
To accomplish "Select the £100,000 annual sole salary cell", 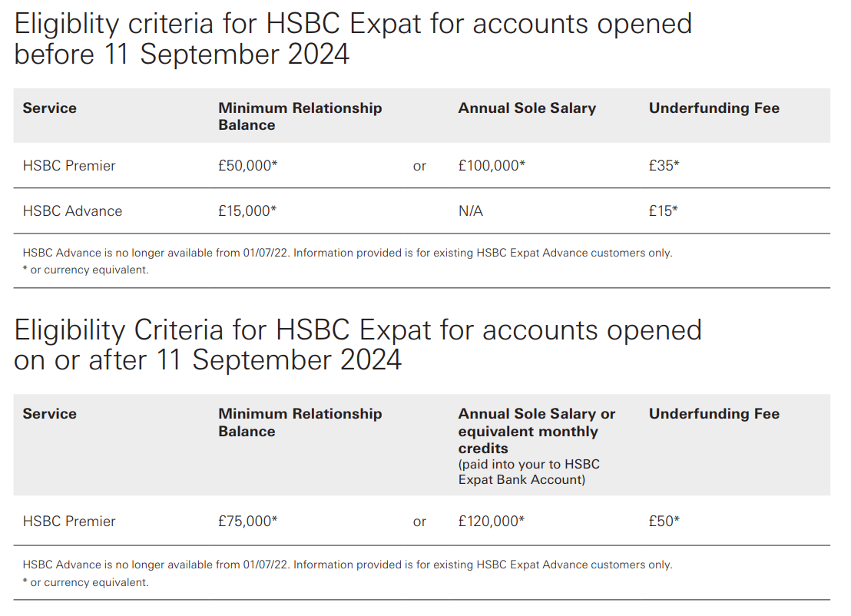I will 492,165.
